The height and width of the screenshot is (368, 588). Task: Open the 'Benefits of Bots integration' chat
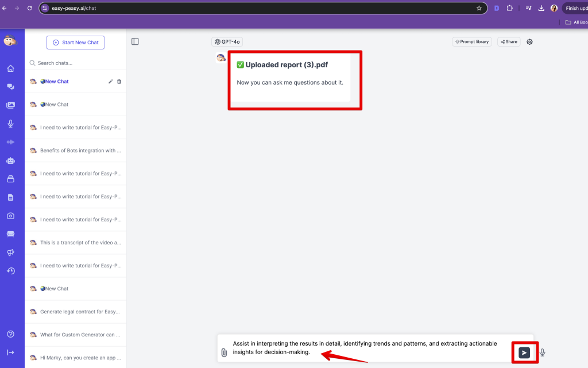coord(80,151)
